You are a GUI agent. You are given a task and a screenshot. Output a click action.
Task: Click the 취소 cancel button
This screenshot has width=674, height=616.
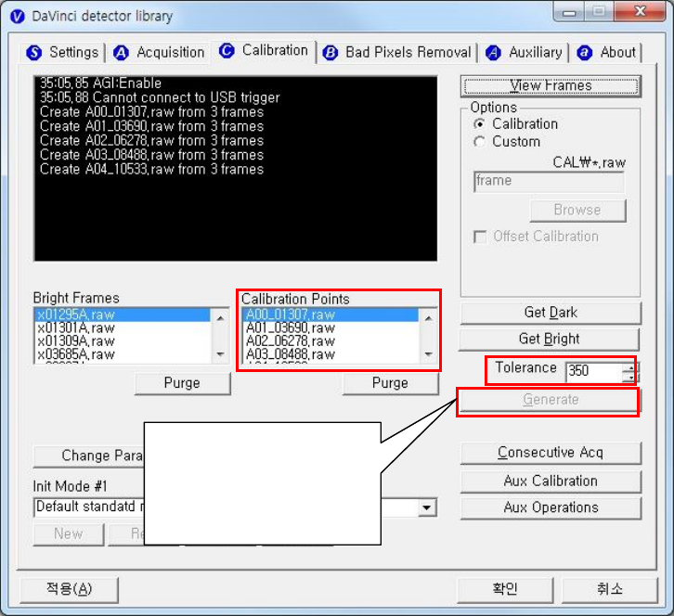click(610, 589)
